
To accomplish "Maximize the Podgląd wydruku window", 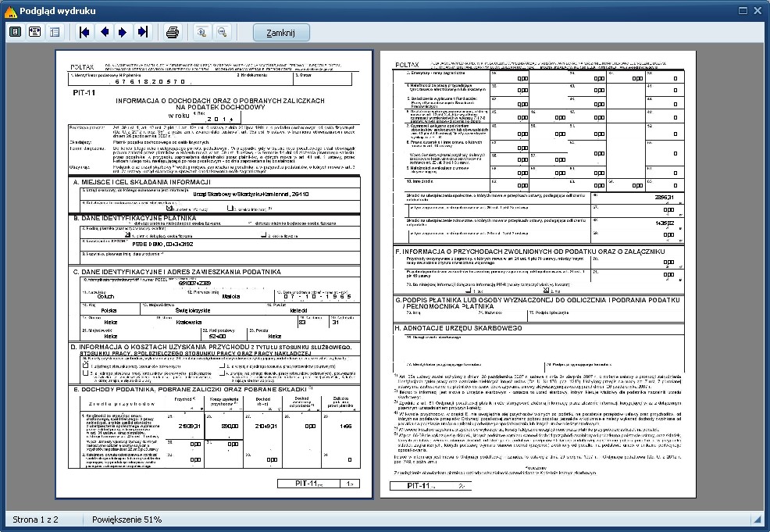I will (743, 10).
